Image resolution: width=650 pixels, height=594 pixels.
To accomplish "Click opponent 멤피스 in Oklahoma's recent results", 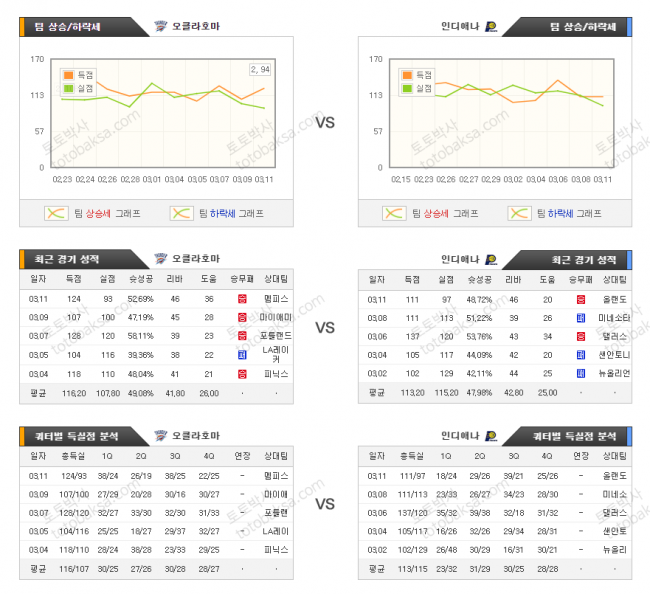I will tap(275, 298).
